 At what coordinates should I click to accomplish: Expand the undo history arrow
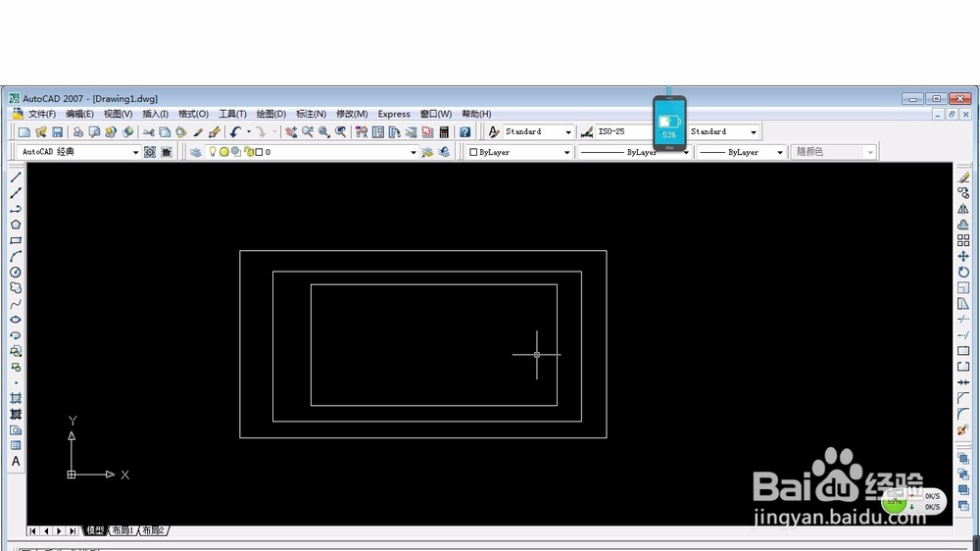[x=249, y=132]
